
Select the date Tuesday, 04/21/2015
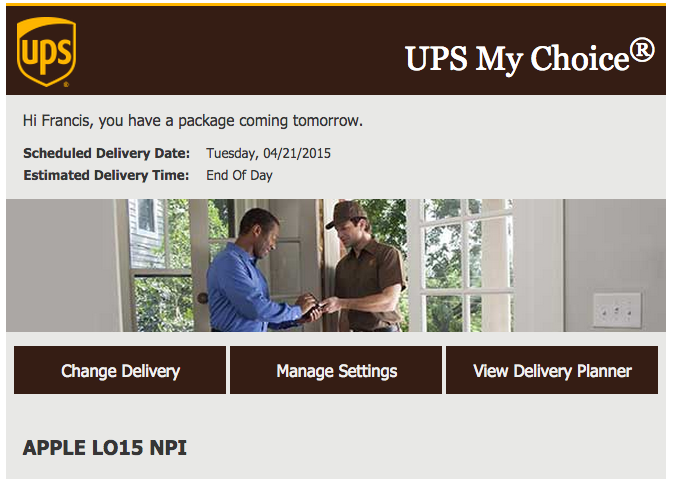pos(268,153)
